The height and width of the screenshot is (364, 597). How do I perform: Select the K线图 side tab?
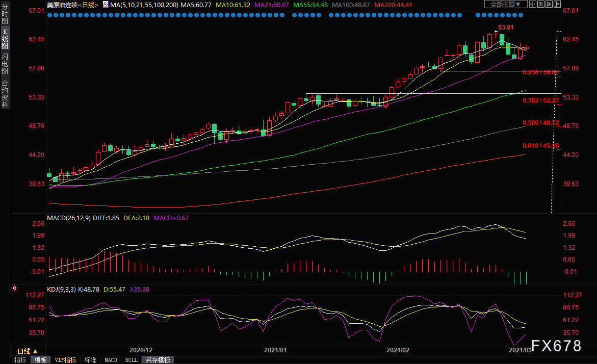pyautogui.click(x=5, y=39)
